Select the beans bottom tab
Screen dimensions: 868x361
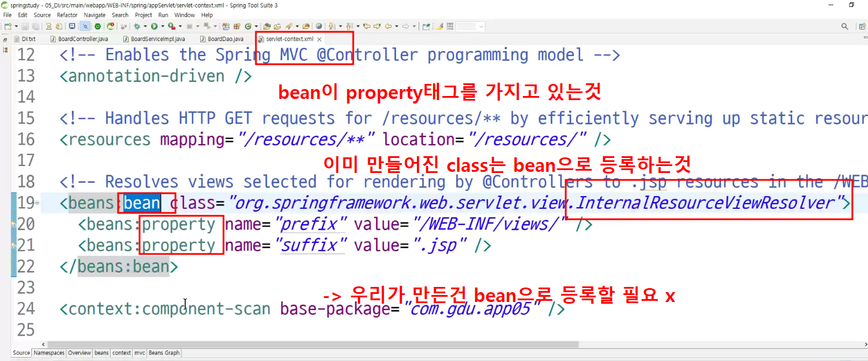[x=101, y=353]
